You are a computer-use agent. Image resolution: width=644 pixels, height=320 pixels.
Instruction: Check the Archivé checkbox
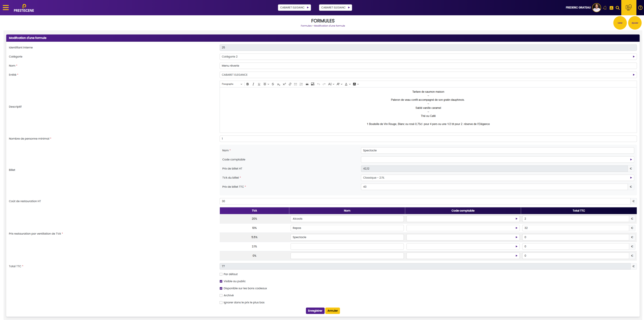[221, 295]
